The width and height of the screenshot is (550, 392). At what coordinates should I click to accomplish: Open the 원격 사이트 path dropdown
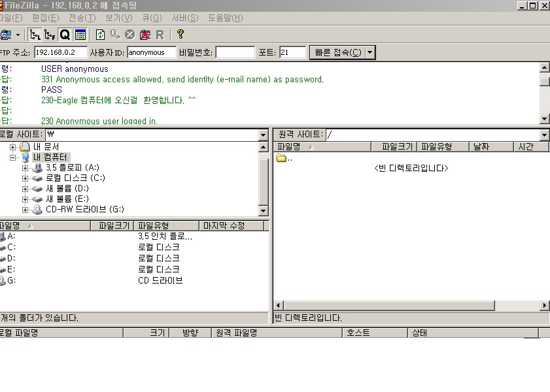544,135
